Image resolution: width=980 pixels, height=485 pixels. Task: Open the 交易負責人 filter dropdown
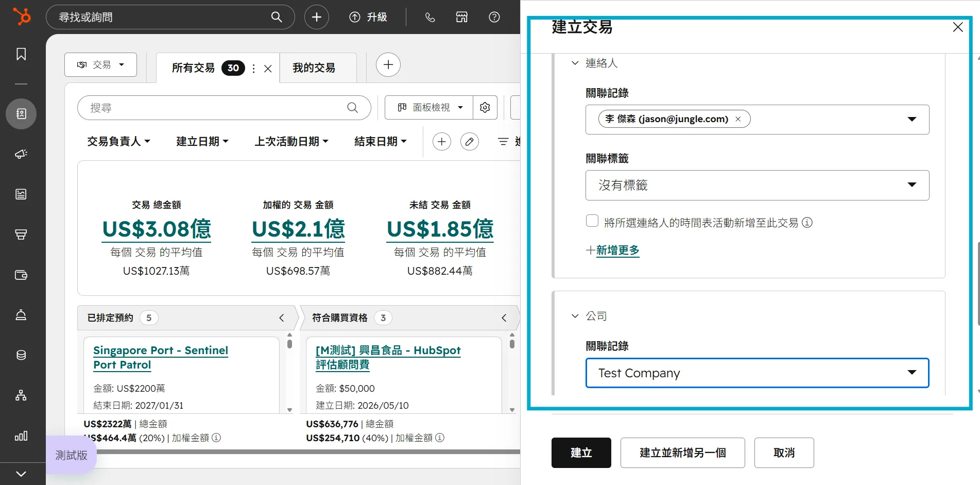118,141
